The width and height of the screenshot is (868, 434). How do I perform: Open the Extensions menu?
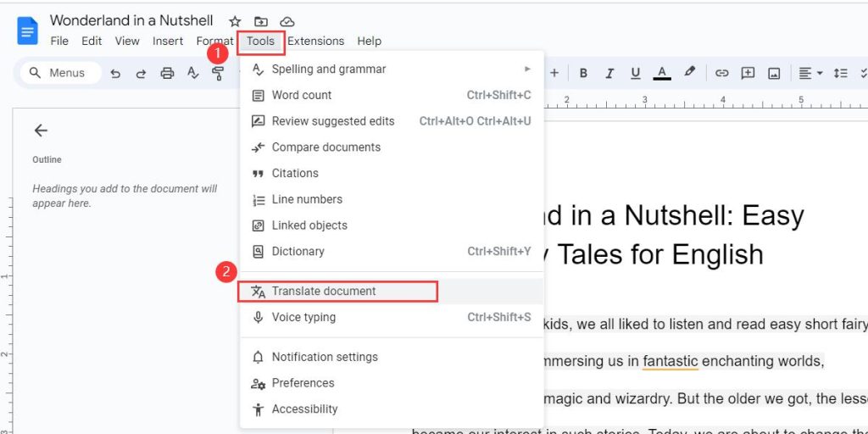[315, 41]
